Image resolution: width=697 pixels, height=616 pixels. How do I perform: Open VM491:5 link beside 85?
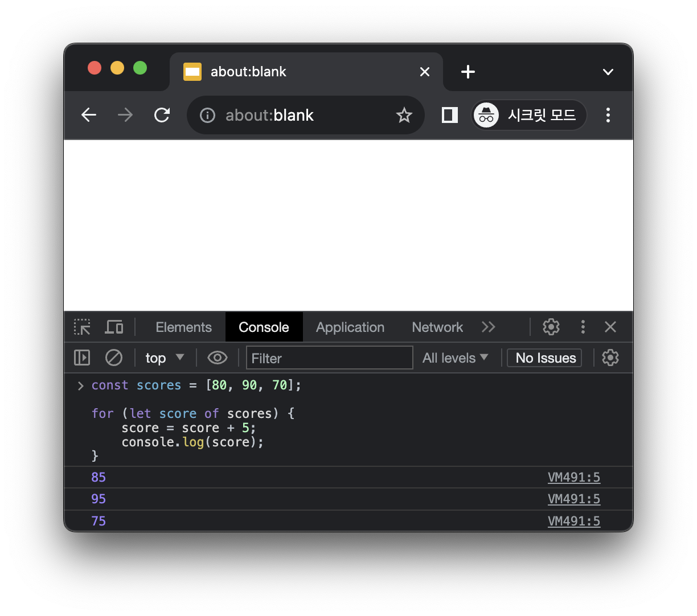pyautogui.click(x=574, y=477)
